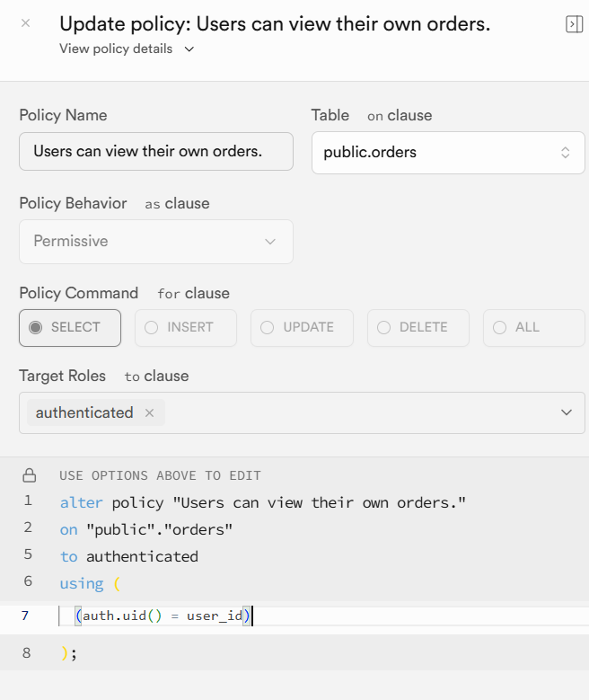Select the SELECT policy command
This screenshot has width=589, height=700.
(70, 328)
